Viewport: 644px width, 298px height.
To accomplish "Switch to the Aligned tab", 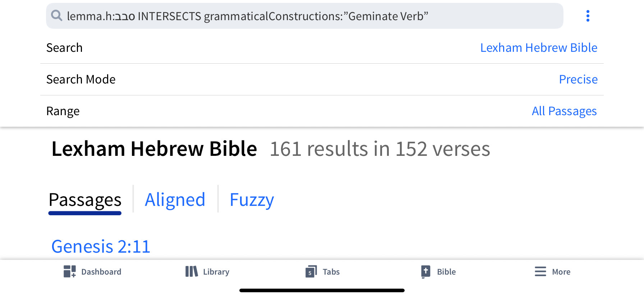I will (175, 200).
